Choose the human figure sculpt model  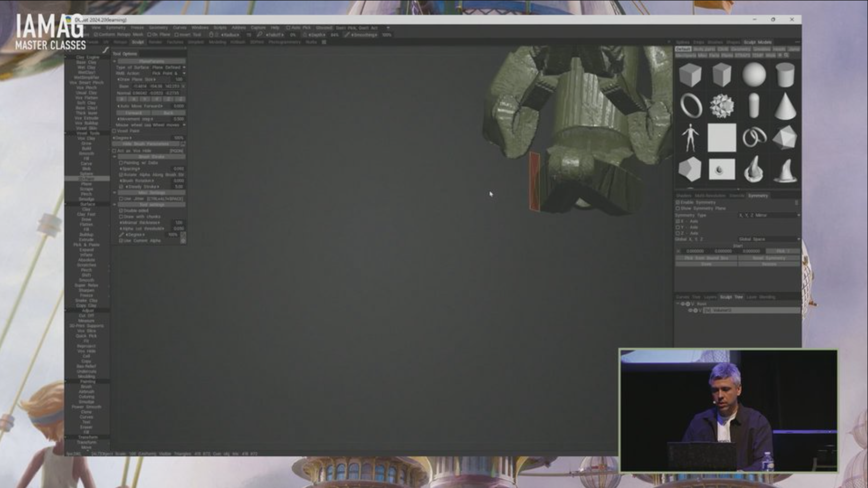(x=690, y=138)
